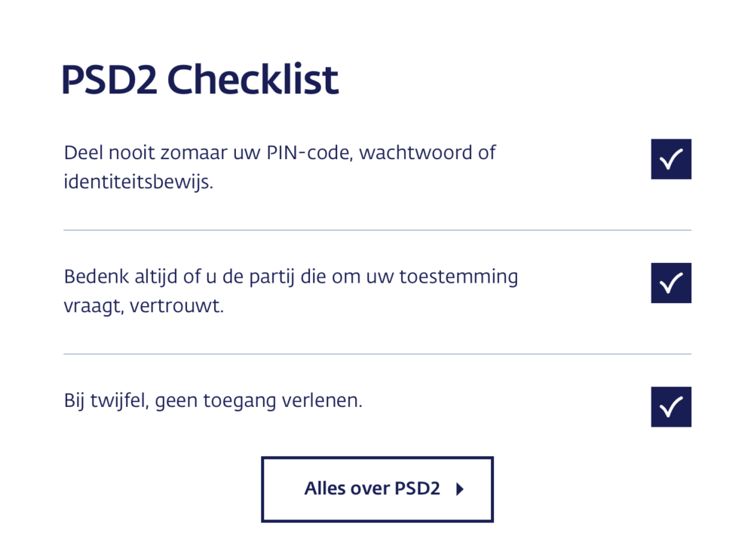The width and height of the screenshot is (754, 560).
Task: Click the white checkmark icon in the second checklist row
Action: pos(671,283)
